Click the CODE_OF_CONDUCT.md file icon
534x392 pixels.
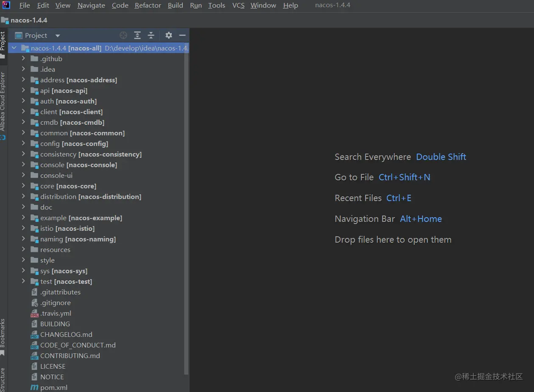tap(34, 345)
